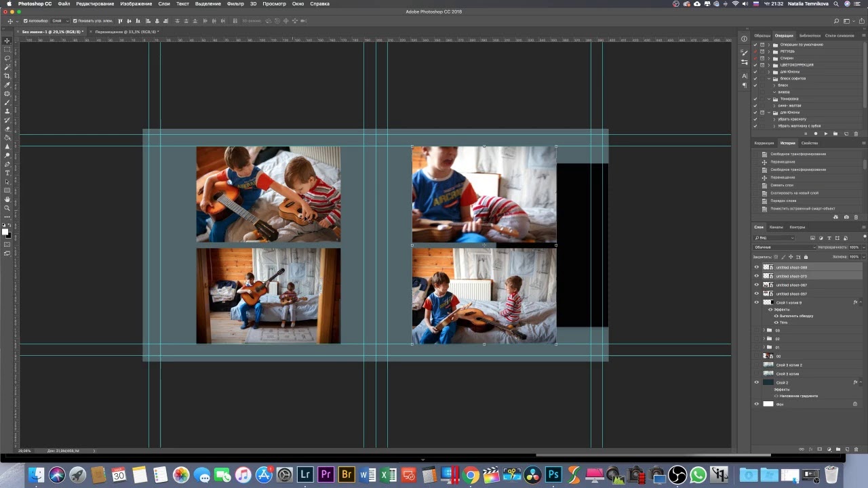Image resolution: width=868 pixels, height=488 pixels.
Task: Switch to document tab Перемещение @ 33,3%
Action: pos(125,32)
